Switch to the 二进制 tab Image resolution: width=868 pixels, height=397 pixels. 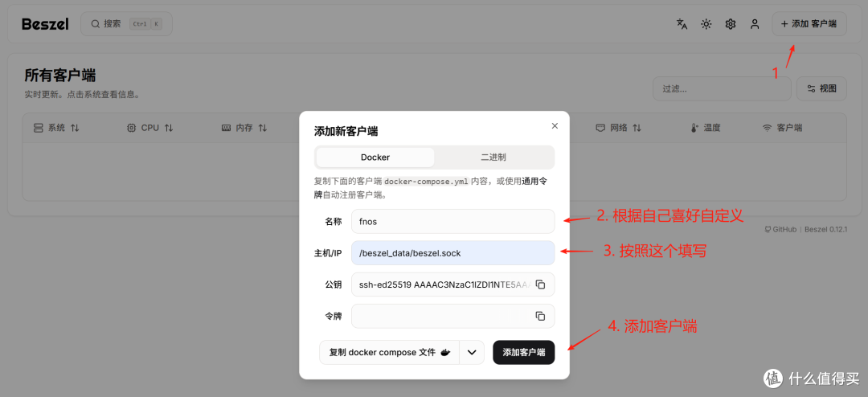pos(493,158)
